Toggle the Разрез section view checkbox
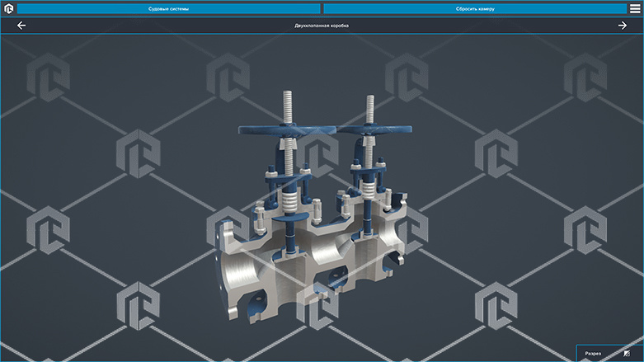 (x=627, y=354)
